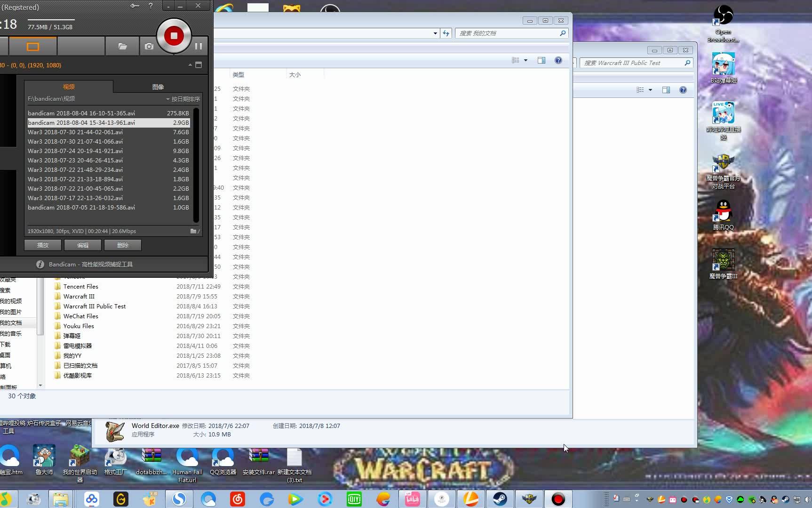Open Bandicam red record icon on taskbar
This screenshot has width=812, height=508.
558,499
